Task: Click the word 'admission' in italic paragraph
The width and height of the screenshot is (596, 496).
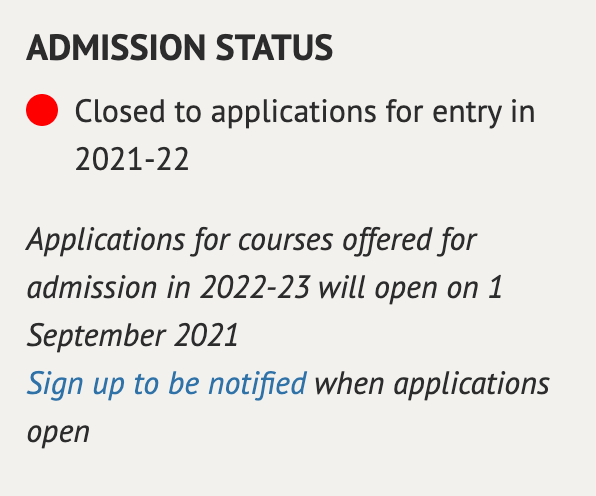Action: (x=92, y=288)
